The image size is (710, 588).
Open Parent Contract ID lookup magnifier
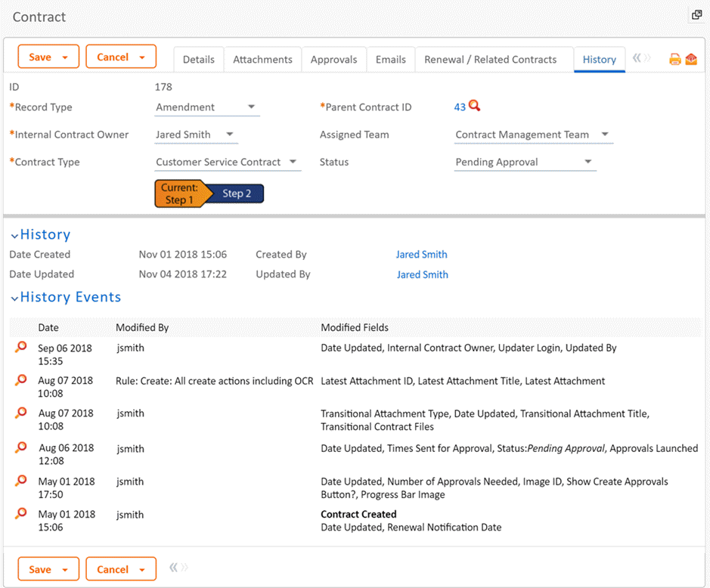coord(475,107)
